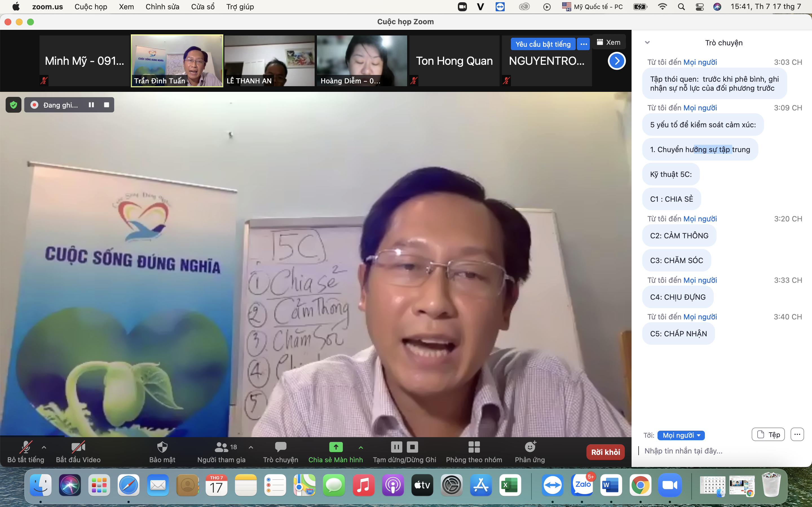Viewport: 812px width, 507px height.
Task: Open the Security shield icon
Action: [x=162, y=447]
